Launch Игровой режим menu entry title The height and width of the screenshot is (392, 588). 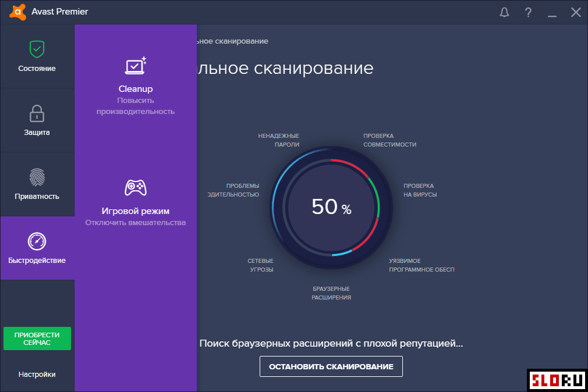(136, 211)
